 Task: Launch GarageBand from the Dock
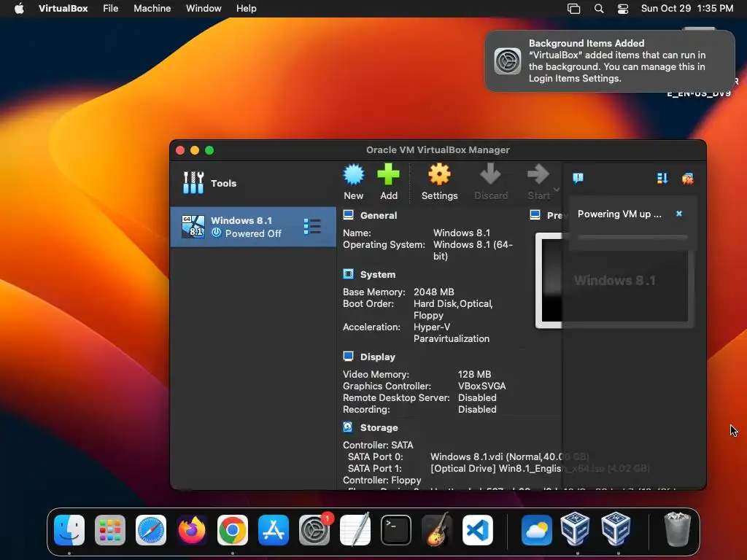pyautogui.click(x=437, y=530)
